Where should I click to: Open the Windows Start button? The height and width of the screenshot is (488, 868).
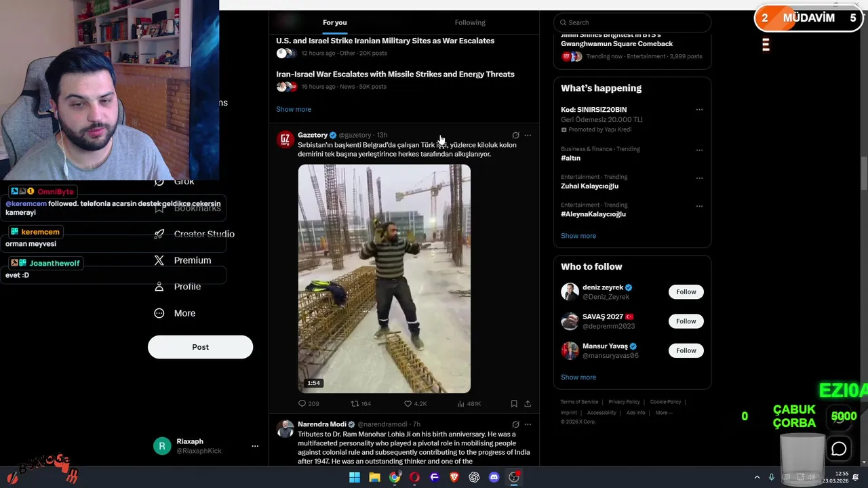click(x=355, y=477)
